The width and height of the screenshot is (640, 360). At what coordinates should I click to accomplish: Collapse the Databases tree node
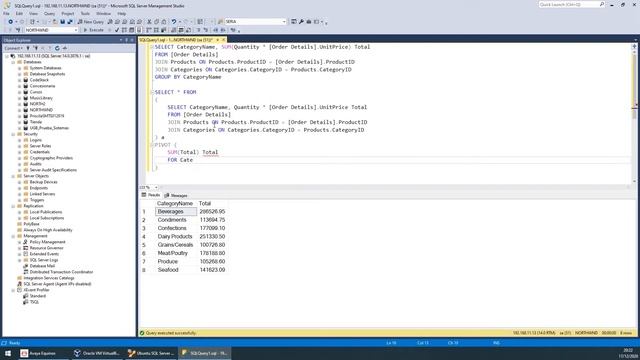[13, 62]
